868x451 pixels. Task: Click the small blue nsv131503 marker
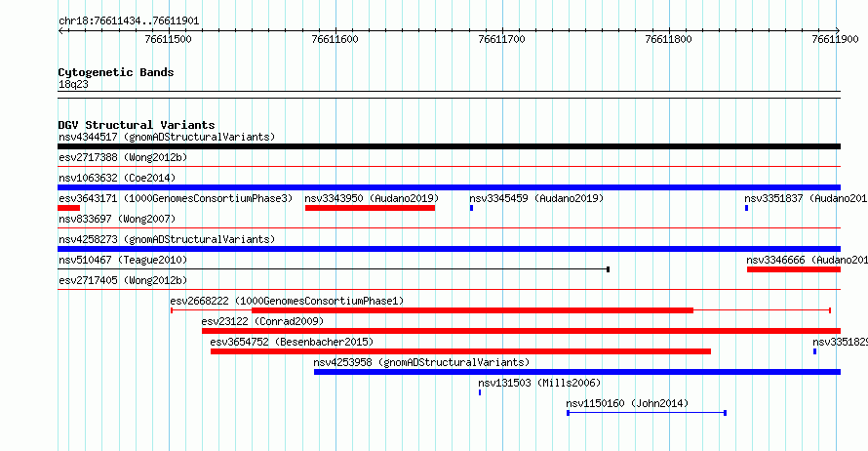(480, 392)
